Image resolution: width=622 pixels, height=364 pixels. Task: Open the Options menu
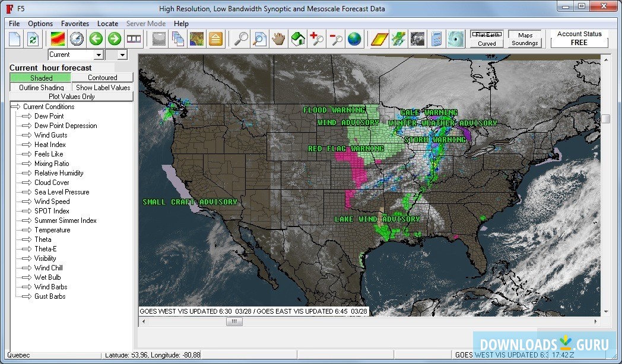tap(40, 24)
